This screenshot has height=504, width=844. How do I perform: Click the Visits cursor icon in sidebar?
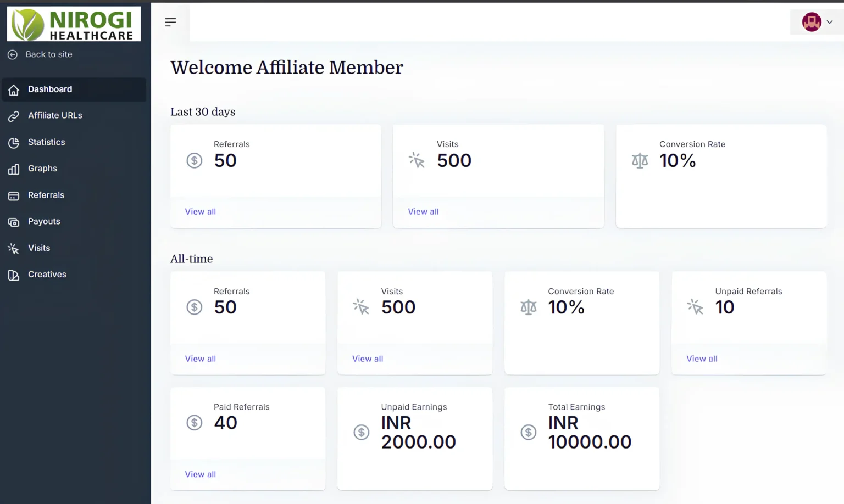click(14, 249)
